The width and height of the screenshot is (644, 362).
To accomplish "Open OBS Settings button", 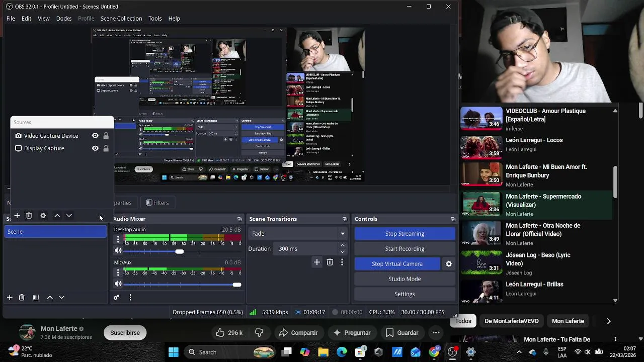I will [405, 294].
